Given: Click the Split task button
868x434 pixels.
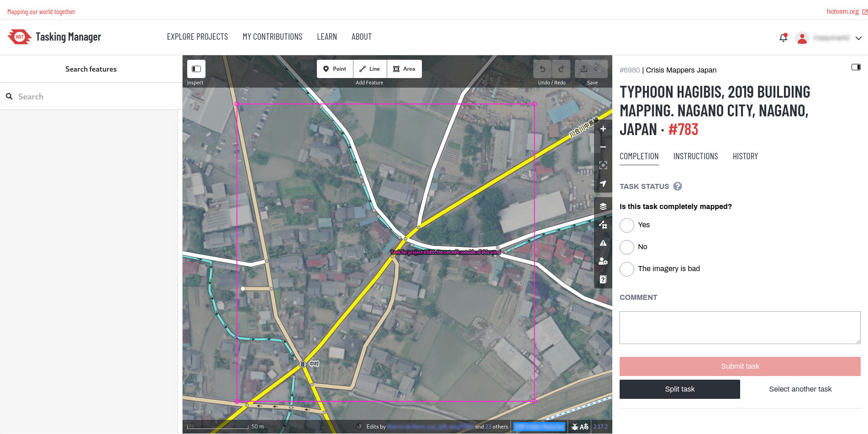Looking at the screenshot, I should tap(679, 389).
